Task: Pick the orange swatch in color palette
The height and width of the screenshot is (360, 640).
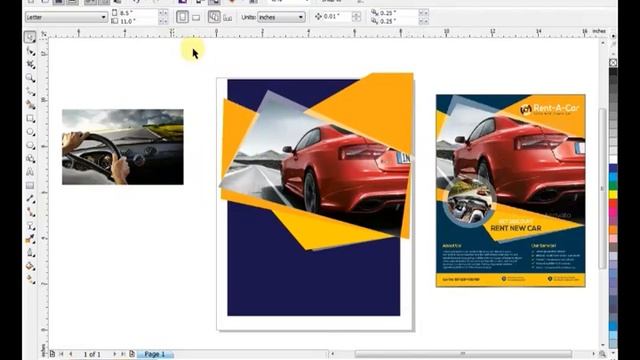Action: [x=613, y=229]
